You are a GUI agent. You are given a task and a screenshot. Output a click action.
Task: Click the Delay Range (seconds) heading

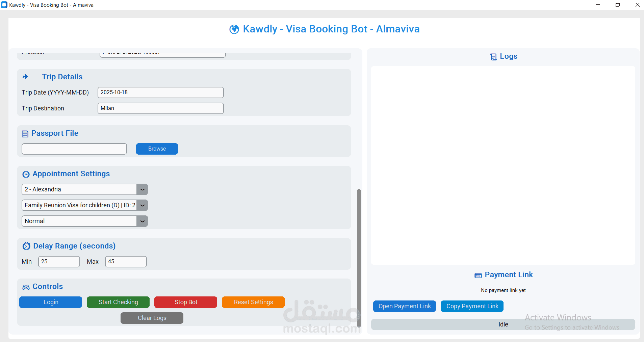point(74,246)
